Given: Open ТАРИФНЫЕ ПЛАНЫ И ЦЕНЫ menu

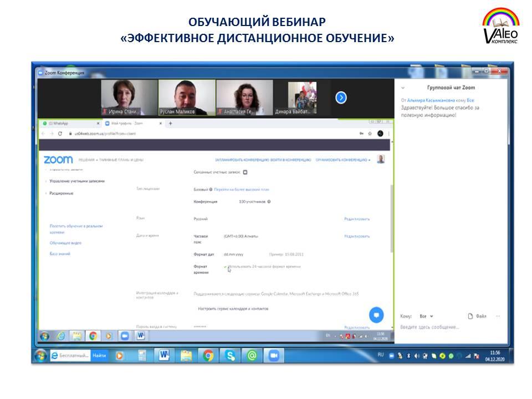Looking at the screenshot, I should pyautogui.click(x=121, y=160).
